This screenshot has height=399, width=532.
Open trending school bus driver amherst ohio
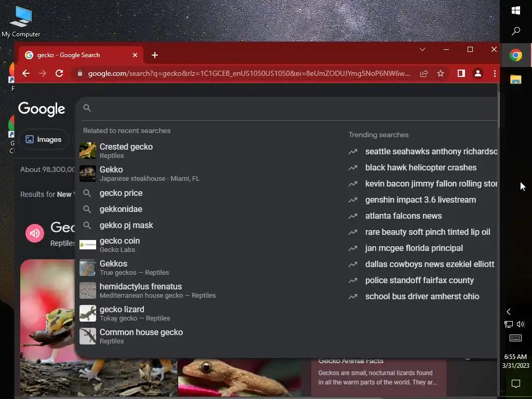coord(422,296)
